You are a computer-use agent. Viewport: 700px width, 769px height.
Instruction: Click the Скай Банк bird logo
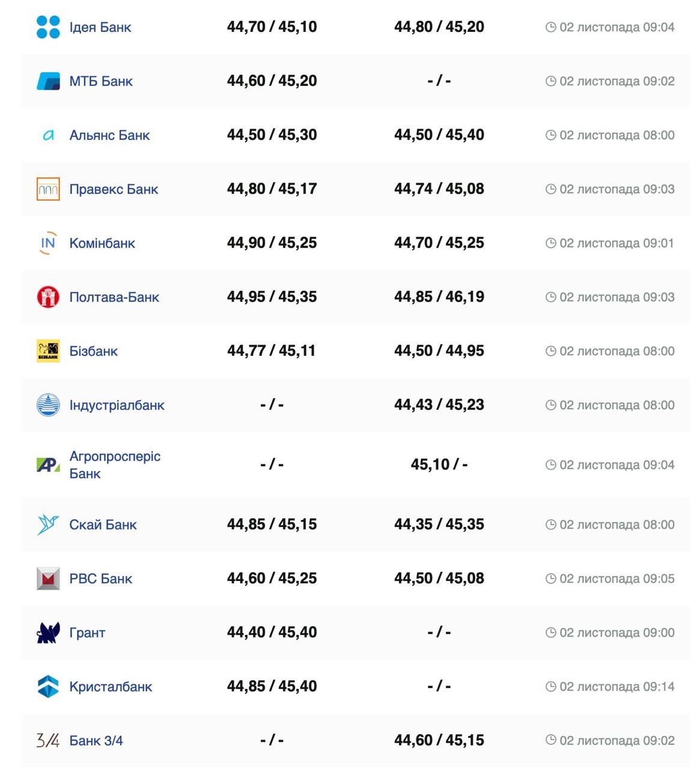click(x=48, y=524)
